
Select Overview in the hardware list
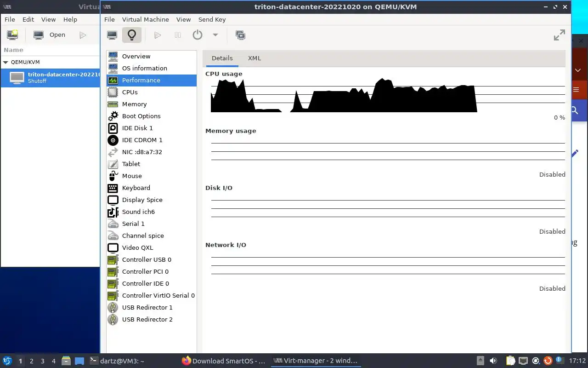pyautogui.click(x=152, y=56)
